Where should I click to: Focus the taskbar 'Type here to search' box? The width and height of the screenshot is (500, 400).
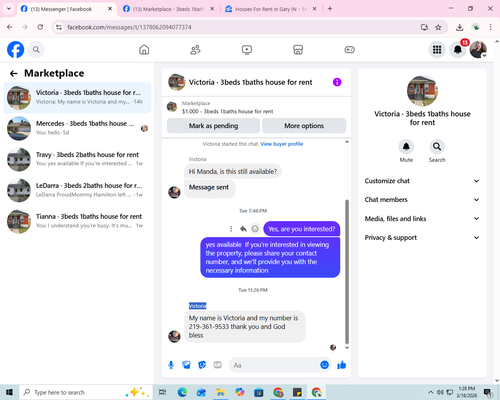86,392
